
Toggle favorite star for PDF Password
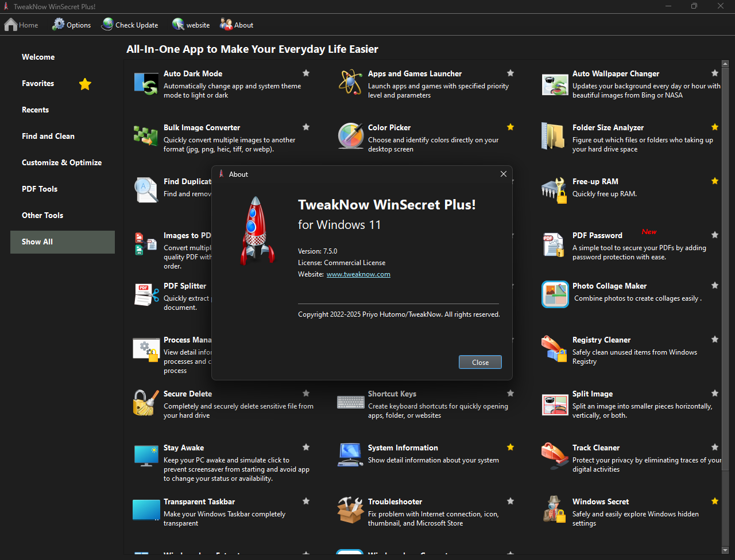point(715,235)
